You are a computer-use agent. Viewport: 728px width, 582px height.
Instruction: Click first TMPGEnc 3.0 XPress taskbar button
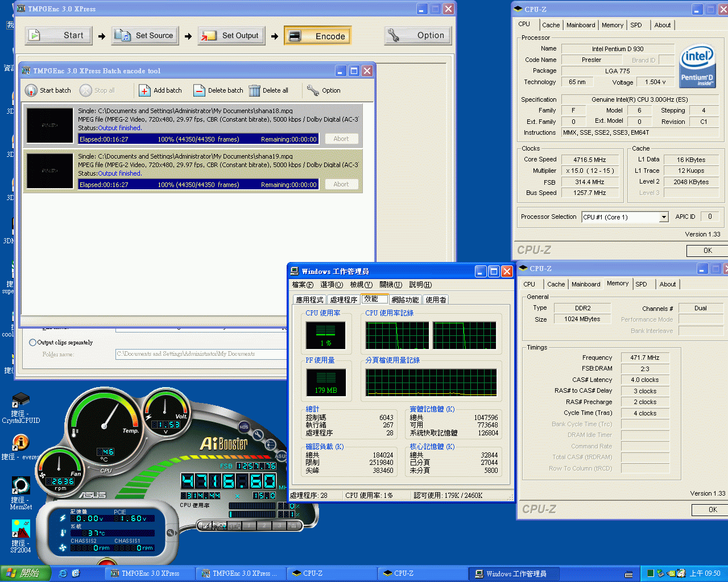(x=150, y=573)
